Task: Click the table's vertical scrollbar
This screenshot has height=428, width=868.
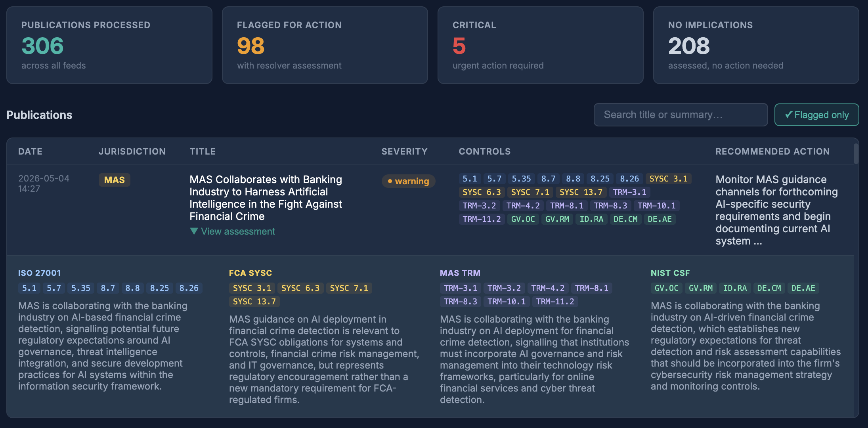Action: pos(856,154)
